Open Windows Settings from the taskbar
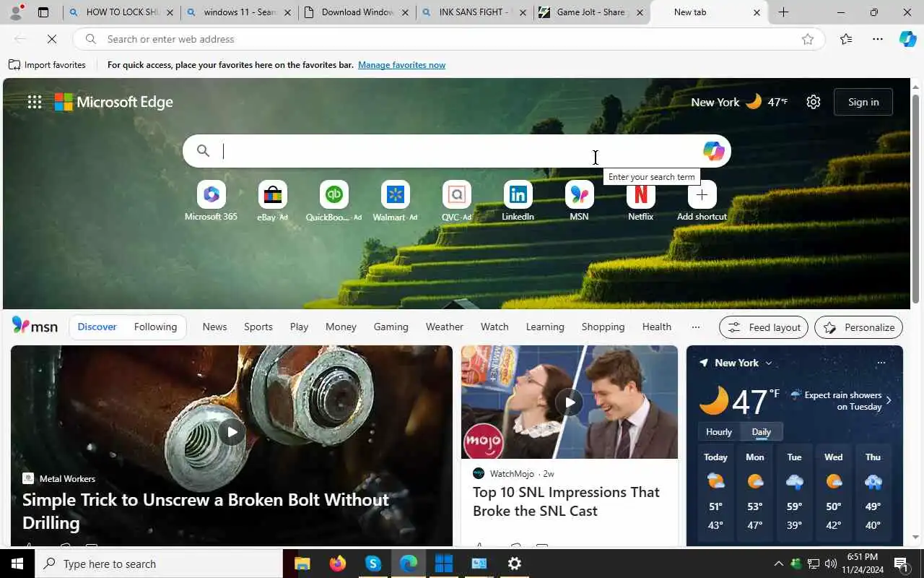This screenshot has width=924, height=578. click(515, 564)
